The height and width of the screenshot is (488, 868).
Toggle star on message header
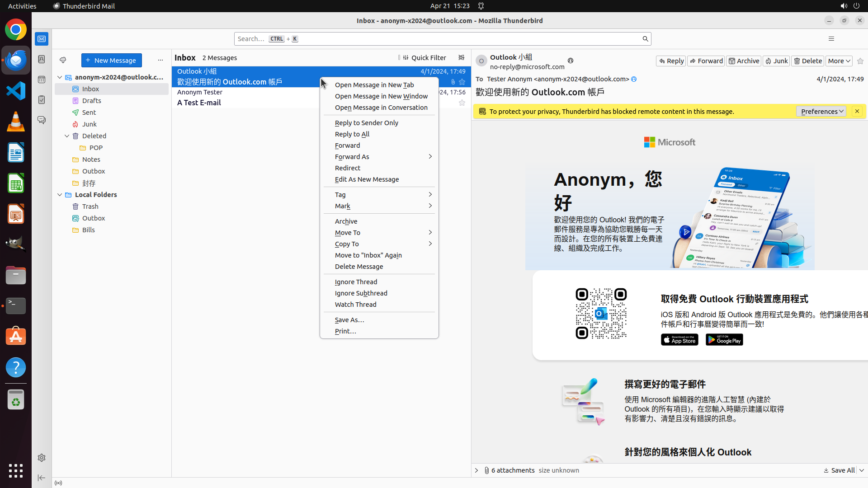860,61
